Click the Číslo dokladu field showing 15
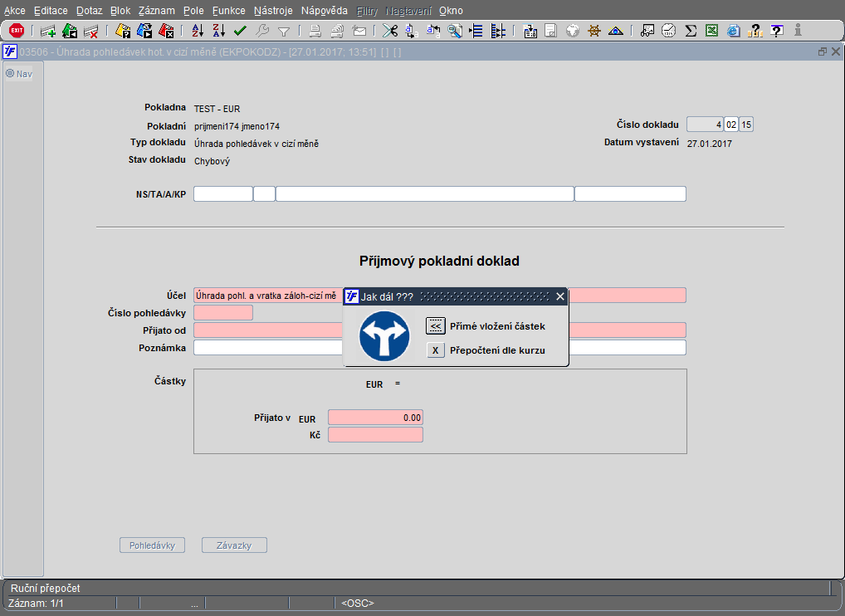 746,125
